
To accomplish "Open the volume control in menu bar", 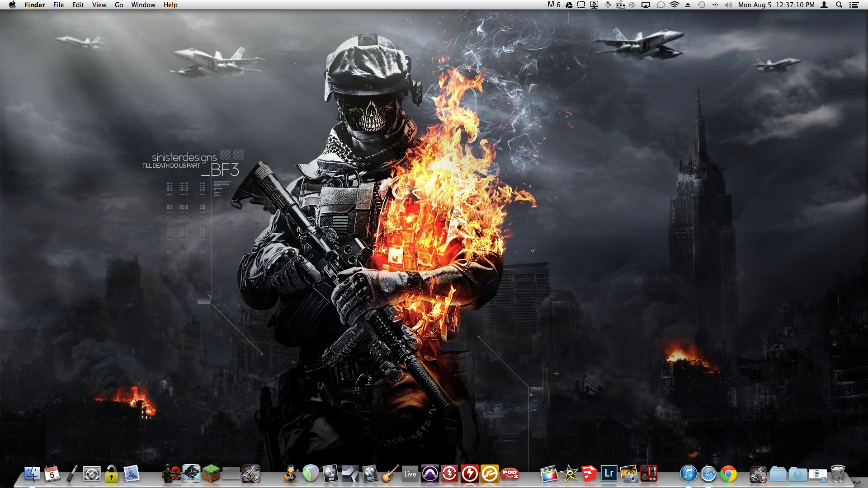I will click(728, 5).
